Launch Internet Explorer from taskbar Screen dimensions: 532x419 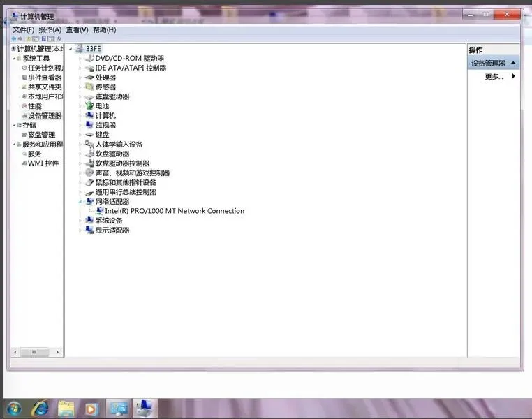40,408
